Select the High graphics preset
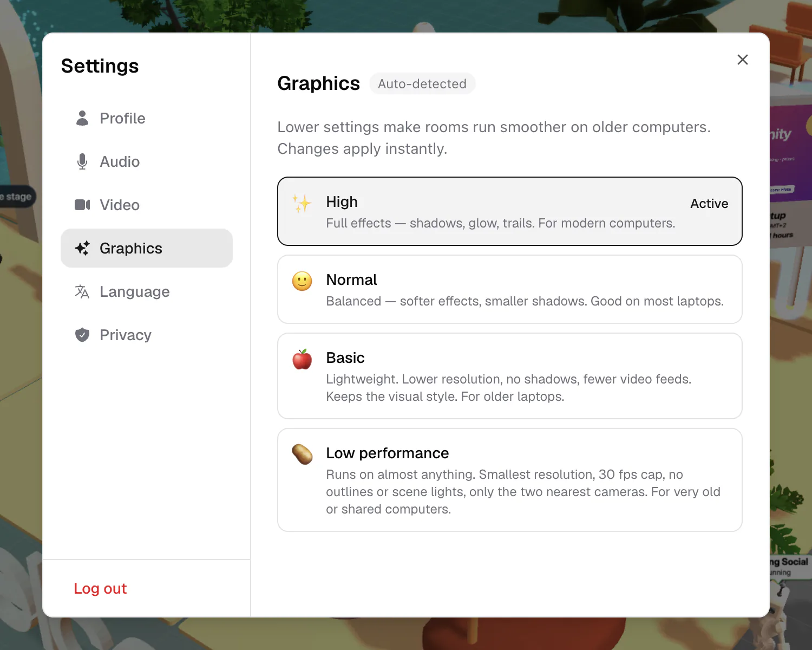Screen dimensions: 812x650 tap(510, 211)
